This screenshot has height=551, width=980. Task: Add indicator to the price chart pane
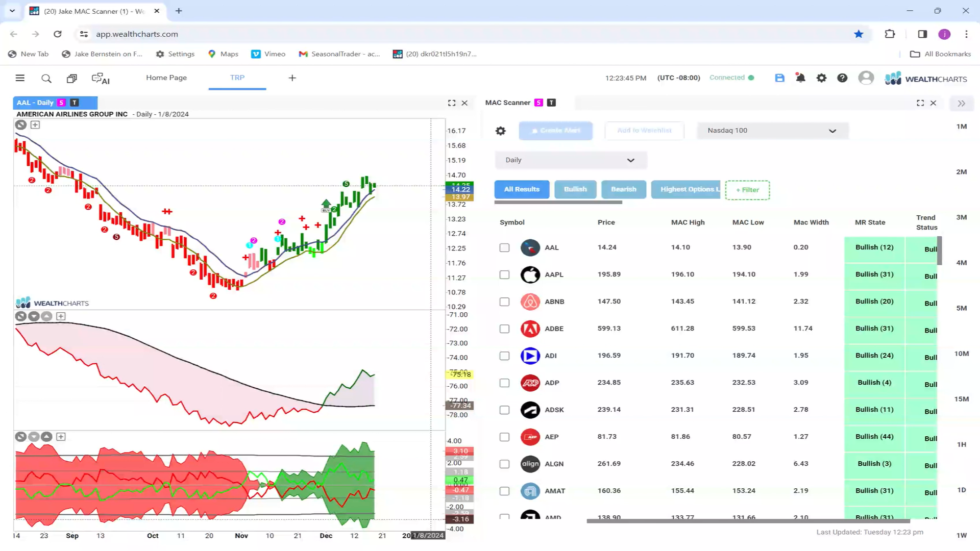35,125
